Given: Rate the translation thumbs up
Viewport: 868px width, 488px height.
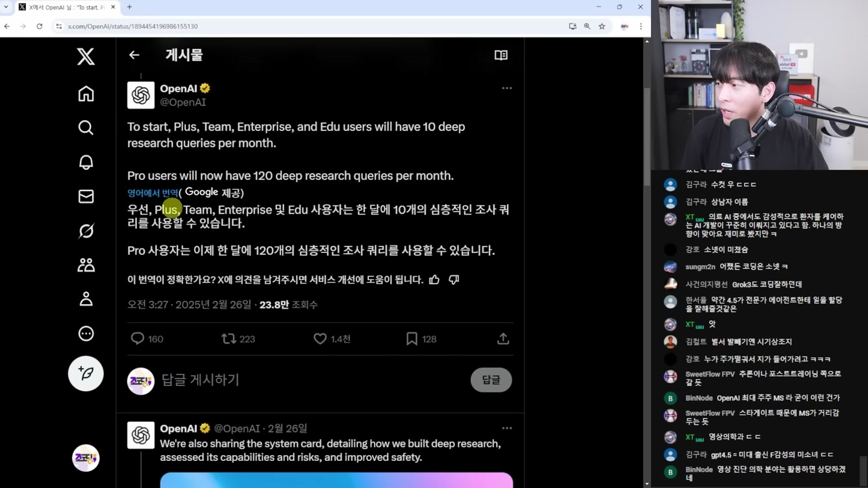Looking at the screenshot, I should pyautogui.click(x=434, y=280).
